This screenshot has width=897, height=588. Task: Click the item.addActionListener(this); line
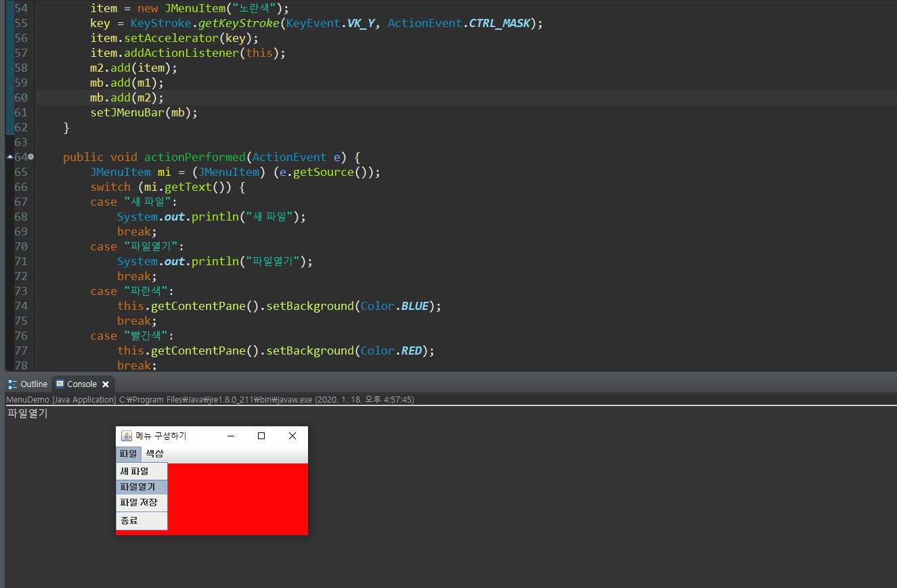pos(188,53)
